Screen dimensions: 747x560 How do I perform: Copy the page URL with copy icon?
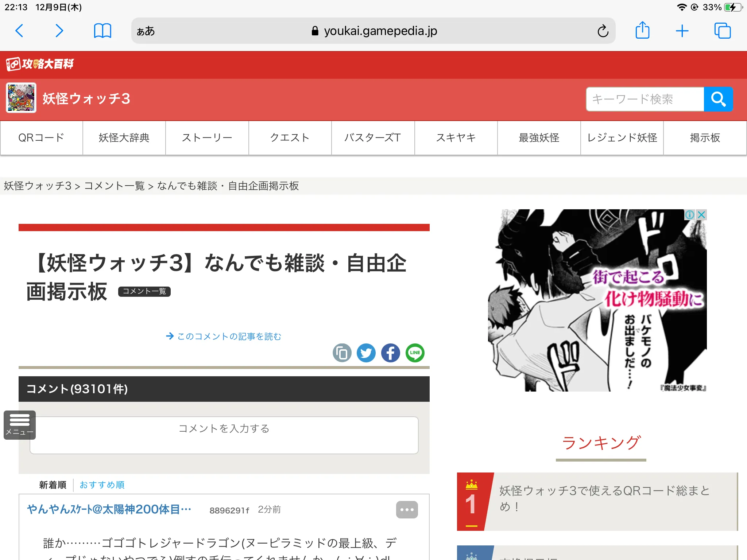coord(342,353)
